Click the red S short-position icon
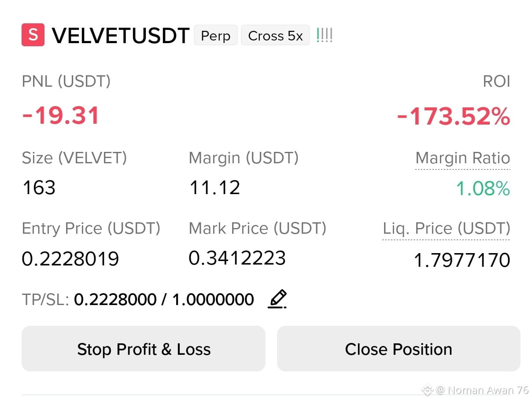Image resolution: width=532 pixels, height=401 pixels. [33, 35]
